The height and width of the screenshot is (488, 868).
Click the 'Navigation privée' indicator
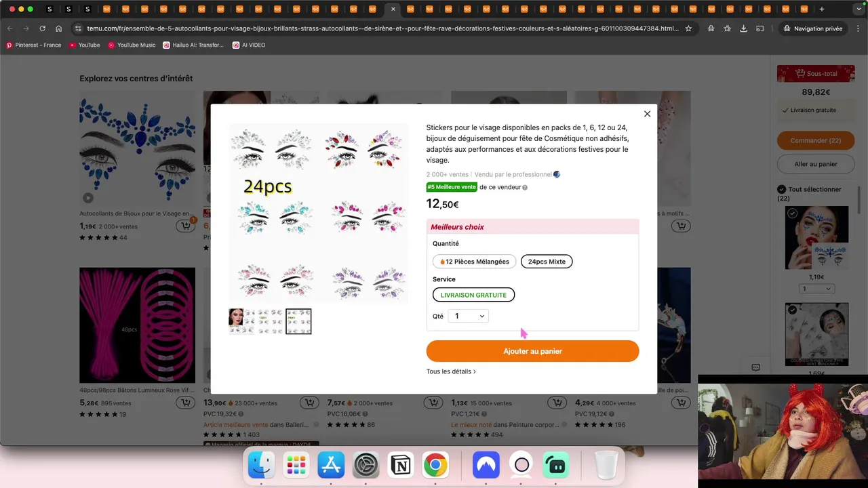tap(812, 28)
